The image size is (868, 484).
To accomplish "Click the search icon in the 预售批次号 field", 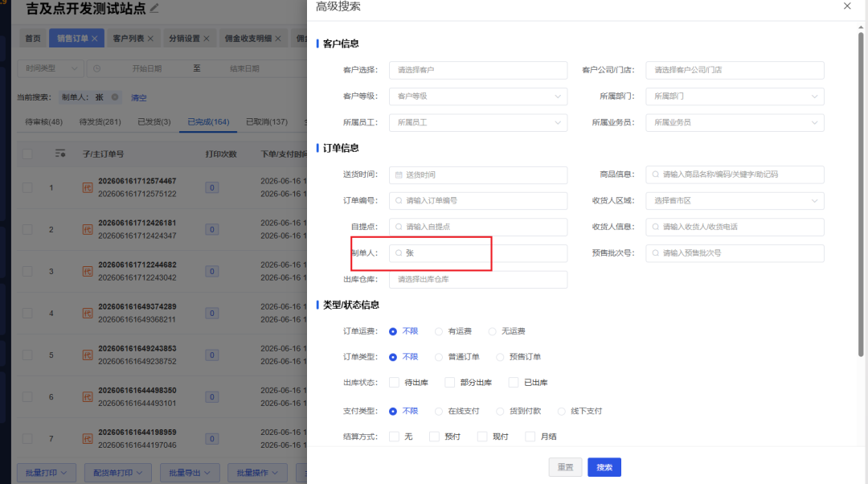I will coord(656,253).
